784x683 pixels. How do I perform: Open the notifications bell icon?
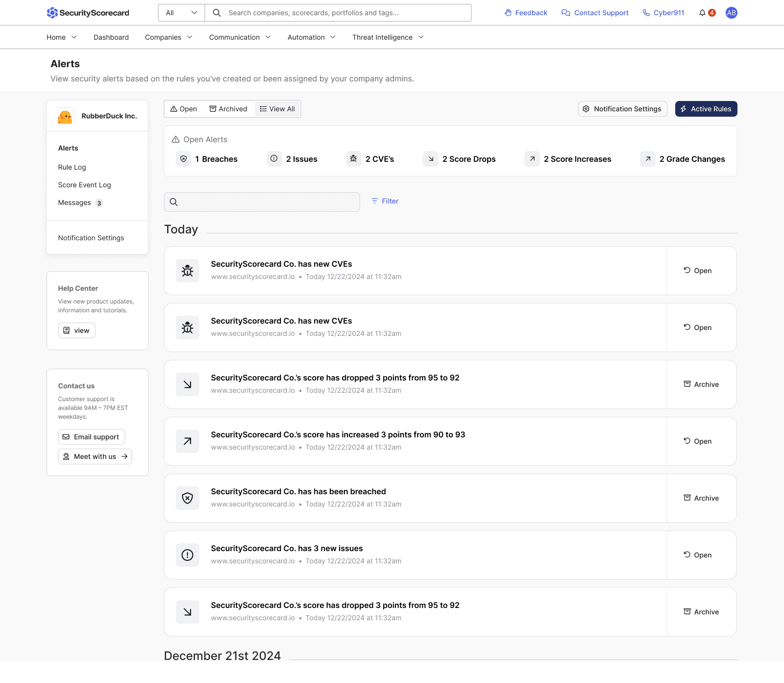[x=702, y=13]
